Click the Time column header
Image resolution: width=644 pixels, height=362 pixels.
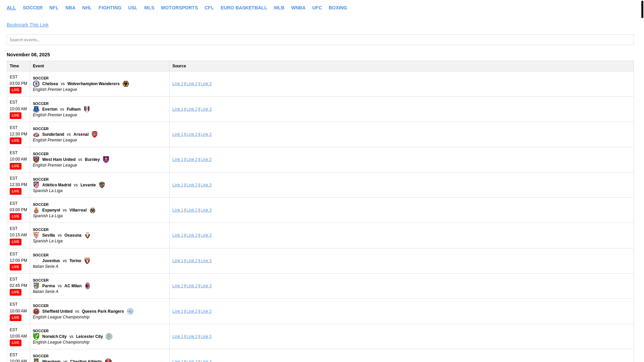point(18,66)
